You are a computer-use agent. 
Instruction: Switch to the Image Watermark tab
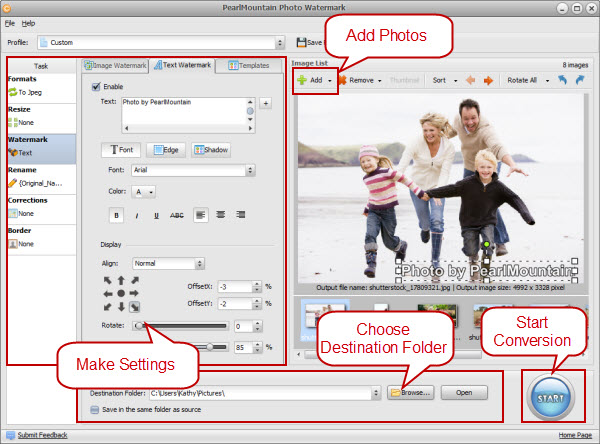pyautogui.click(x=115, y=66)
